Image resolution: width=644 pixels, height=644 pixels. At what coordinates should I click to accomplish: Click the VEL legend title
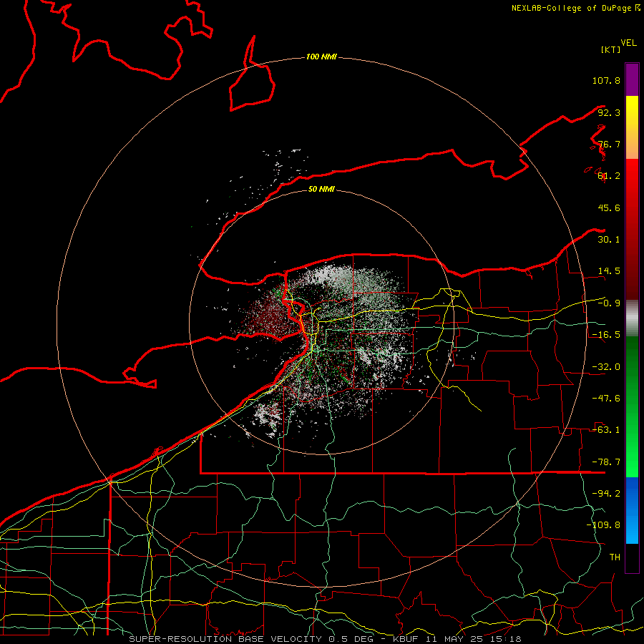pyautogui.click(x=628, y=43)
